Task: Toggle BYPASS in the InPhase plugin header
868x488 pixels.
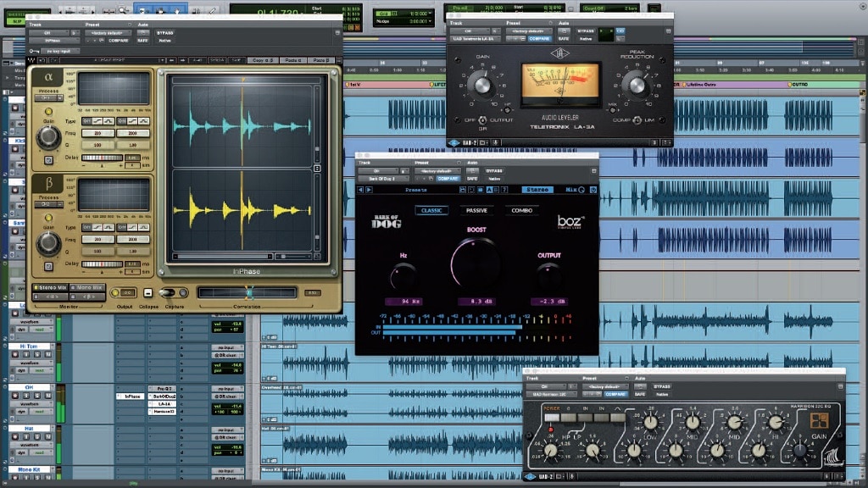Action: point(165,33)
